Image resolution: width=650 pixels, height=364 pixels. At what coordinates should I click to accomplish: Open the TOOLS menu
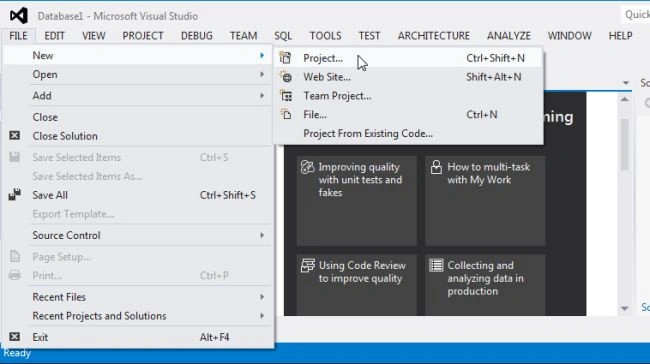pyautogui.click(x=325, y=36)
